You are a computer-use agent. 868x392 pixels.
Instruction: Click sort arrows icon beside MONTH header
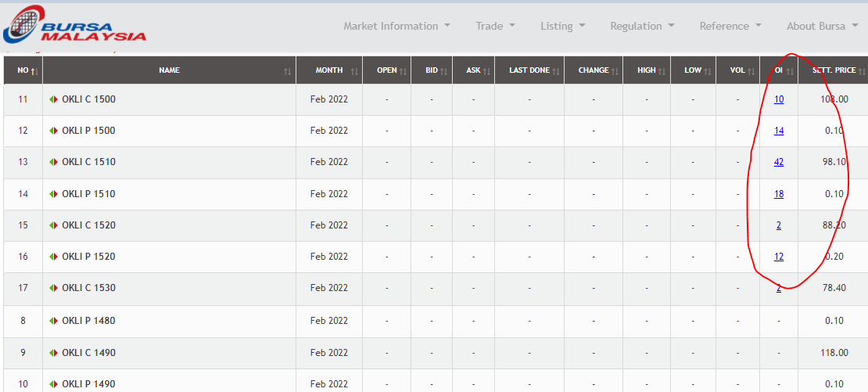(x=354, y=71)
